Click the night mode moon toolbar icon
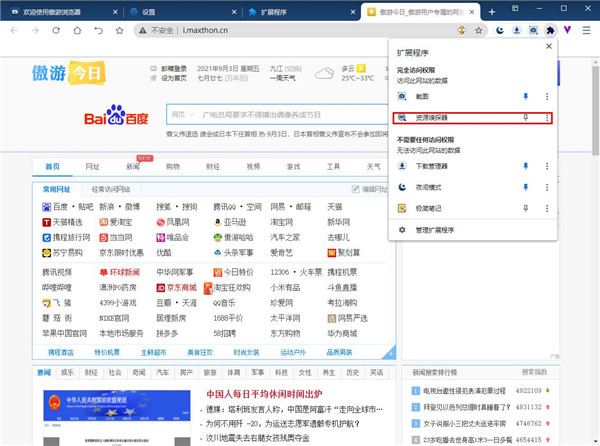The width and height of the screenshot is (600, 446). (x=500, y=31)
